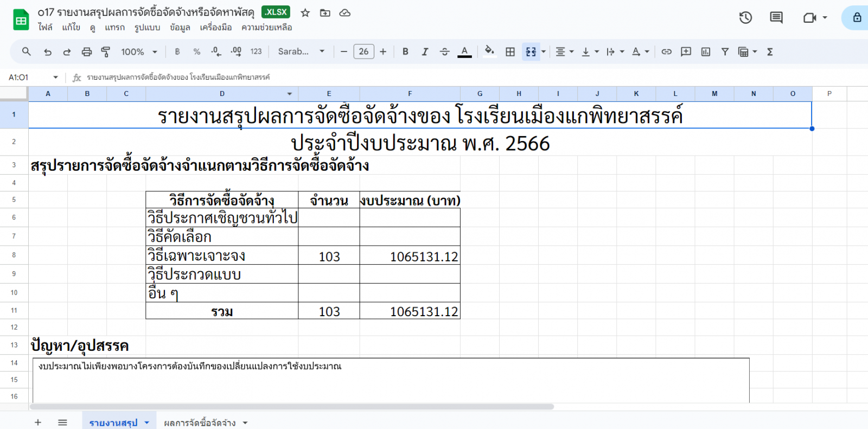The image size is (868, 429).
Task: Format selected cells as percent
Action: click(197, 52)
